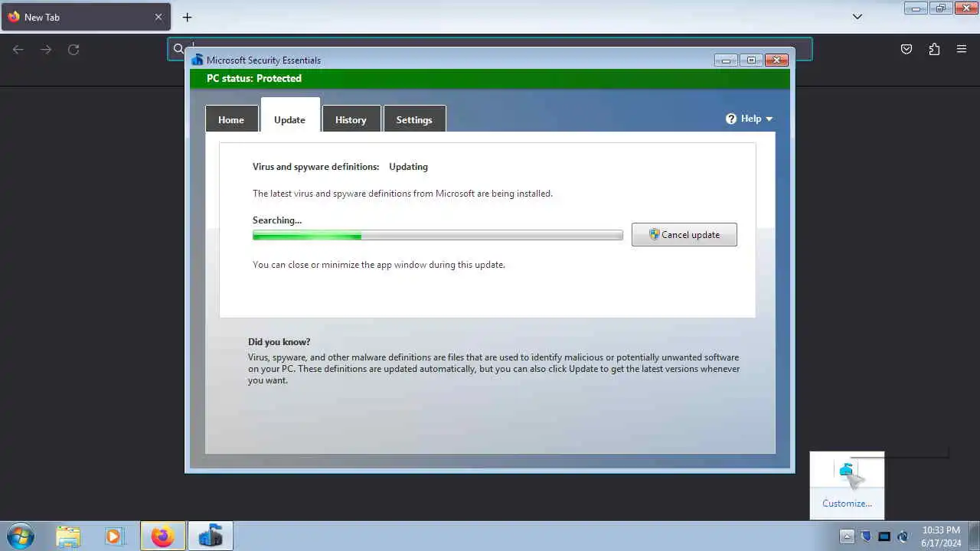
Task: Click the 'Searching...' status text
Action: (277, 220)
